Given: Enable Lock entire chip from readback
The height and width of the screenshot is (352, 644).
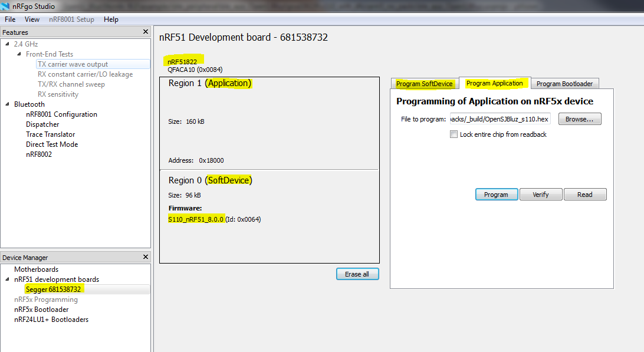Looking at the screenshot, I should pyautogui.click(x=454, y=134).
